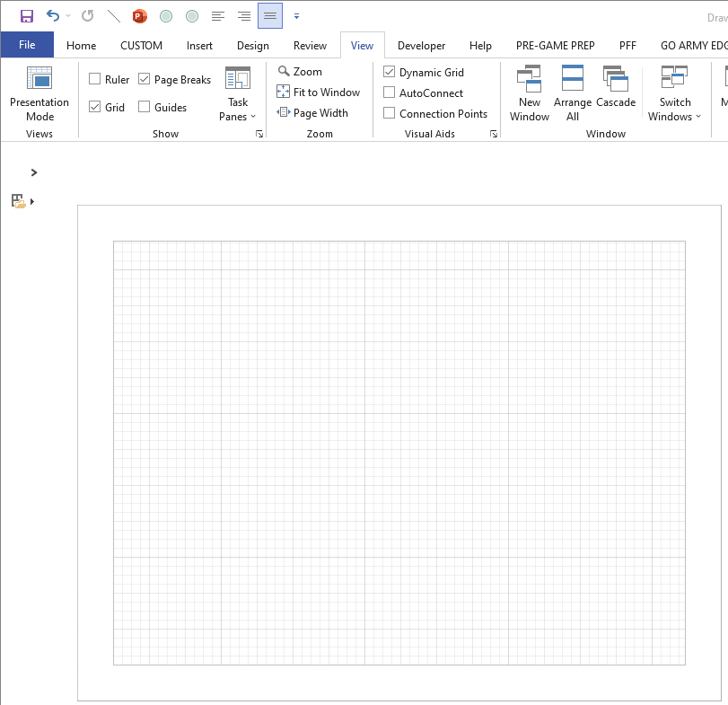
Task: Click the Align Right icon
Action: (244, 16)
